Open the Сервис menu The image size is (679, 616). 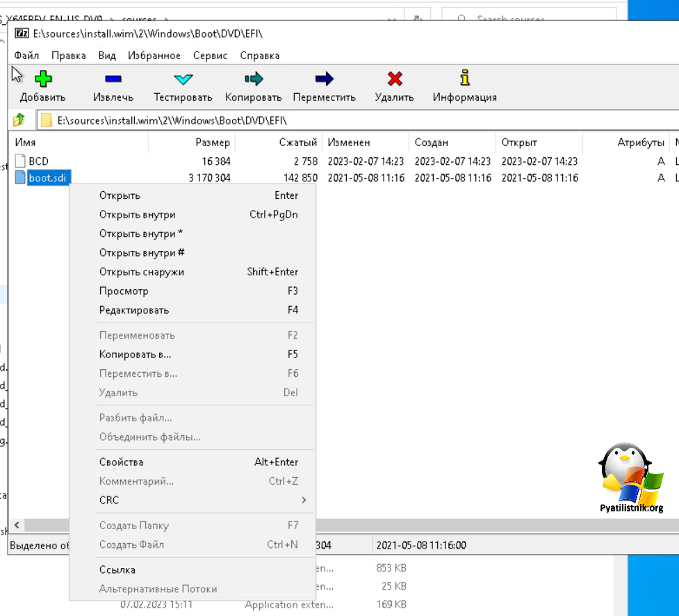coord(210,56)
